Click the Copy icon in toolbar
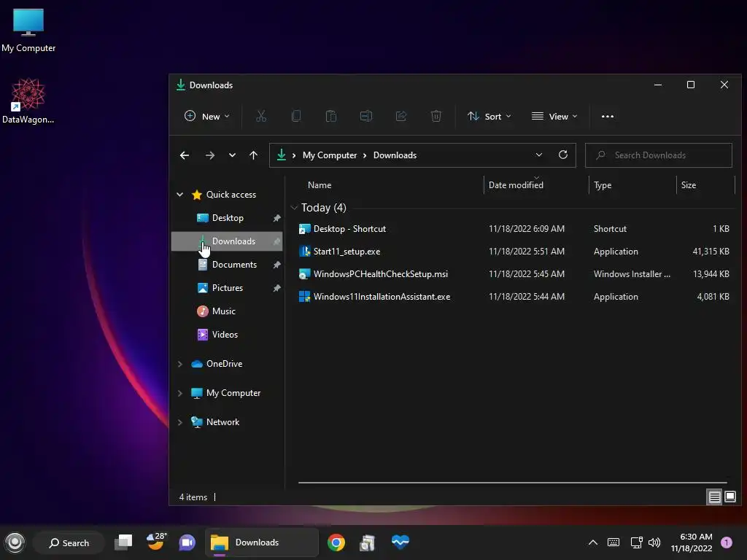Image resolution: width=747 pixels, height=560 pixels. (x=296, y=116)
